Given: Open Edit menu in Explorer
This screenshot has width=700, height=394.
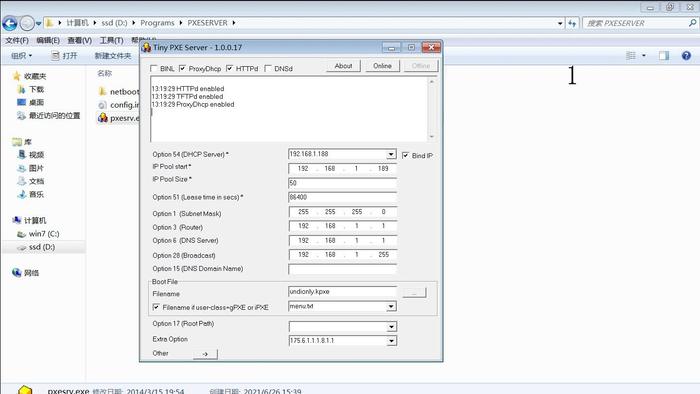Looking at the screenshot, I should (48, 40).
